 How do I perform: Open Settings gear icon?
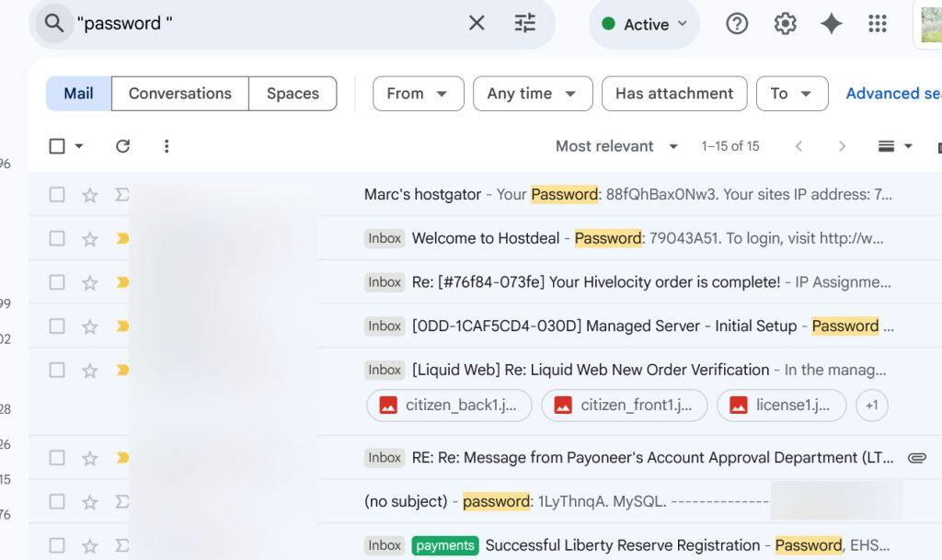click(785, 24)
